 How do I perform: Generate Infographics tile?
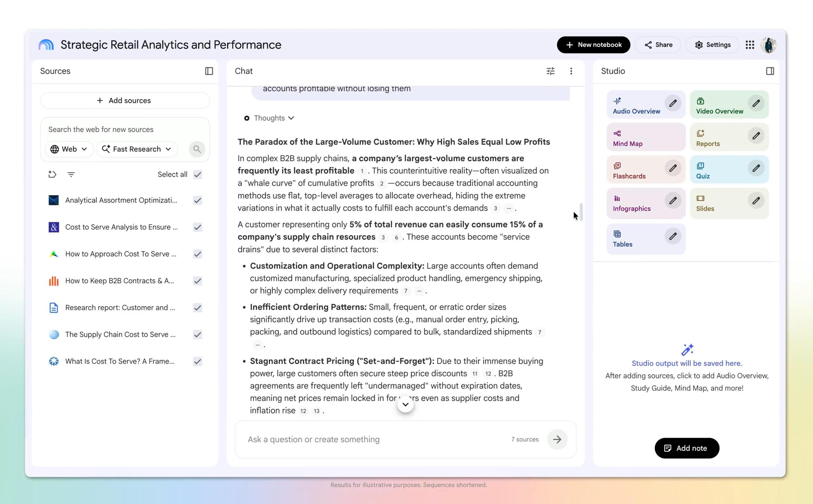pyautogui.click(x=646, y=203)
